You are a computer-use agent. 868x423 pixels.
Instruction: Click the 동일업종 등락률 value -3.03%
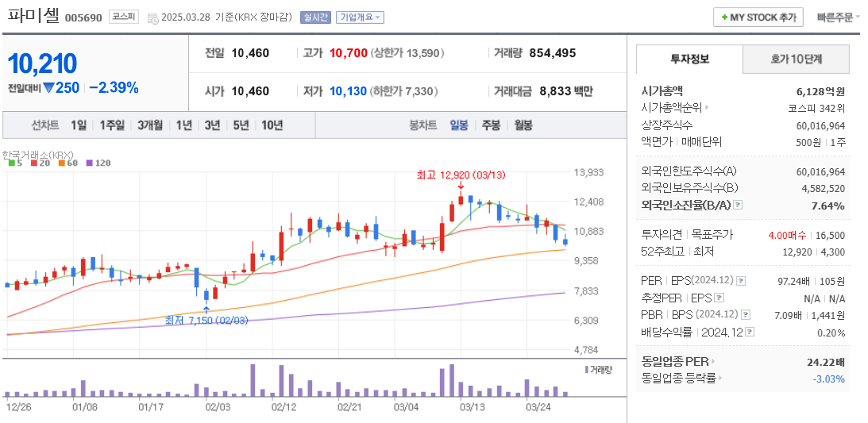[x=829, y=379]
